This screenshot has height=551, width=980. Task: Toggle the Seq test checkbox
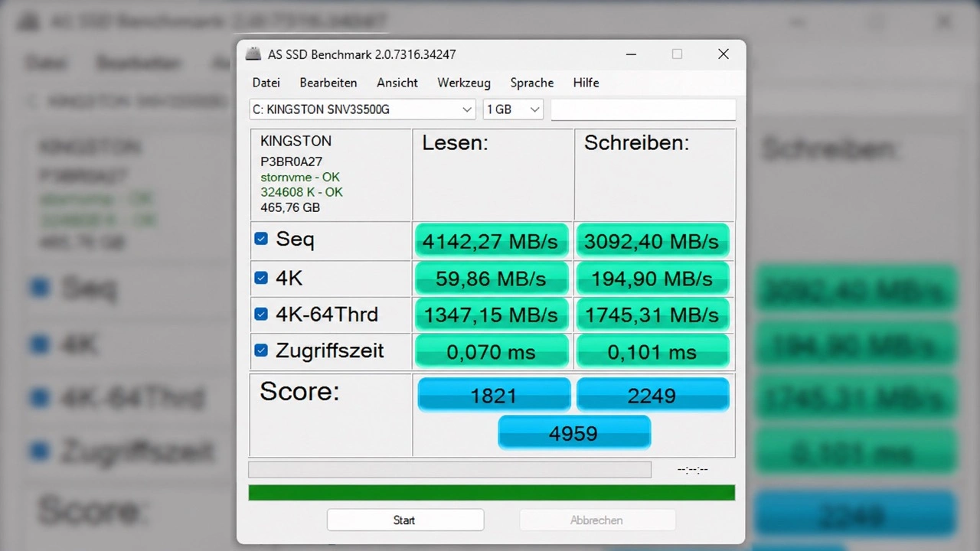(x=261, y=239)
